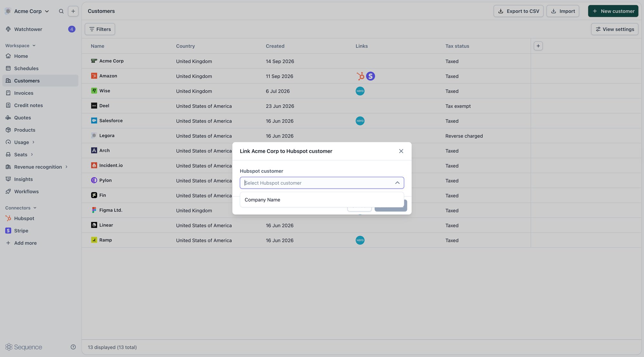Viewport: 644px width, 357px height.
Task: Click the Xero link icon for Salesforce
Action: [x=360, y=121]
